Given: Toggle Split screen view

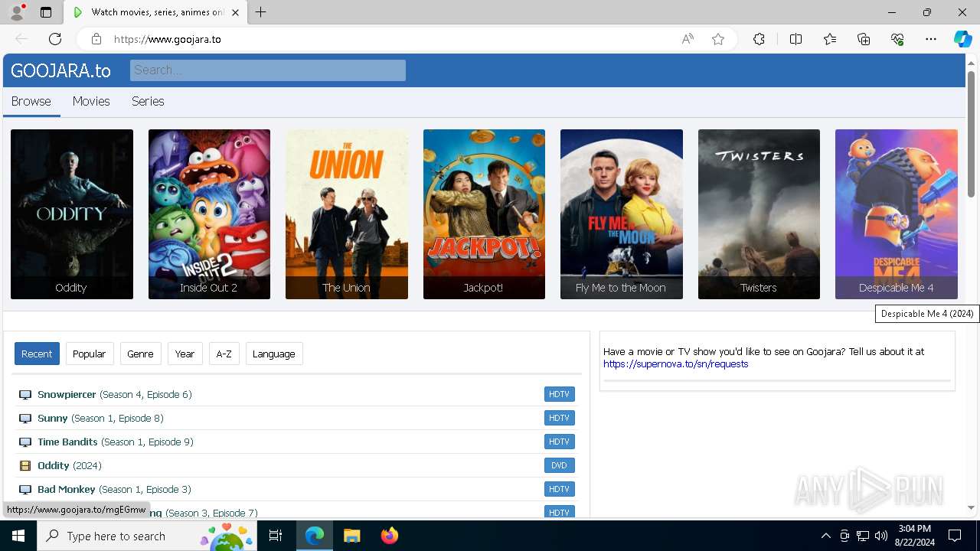Looking at the screenshot, I should click(x=795, y=39).
